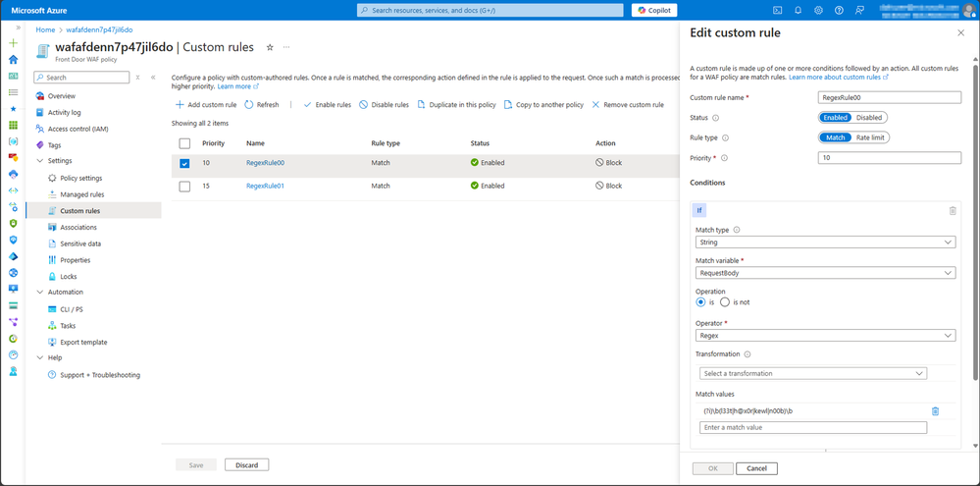Click Learn more about custom rules link
The width and height of the screenshot is (980, 486).
click(x=839, y=77)
